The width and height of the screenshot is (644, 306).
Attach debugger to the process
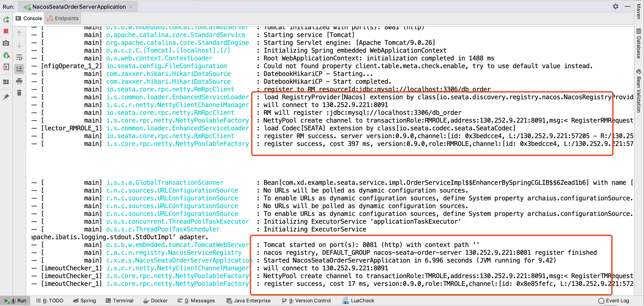pos(6,55)
